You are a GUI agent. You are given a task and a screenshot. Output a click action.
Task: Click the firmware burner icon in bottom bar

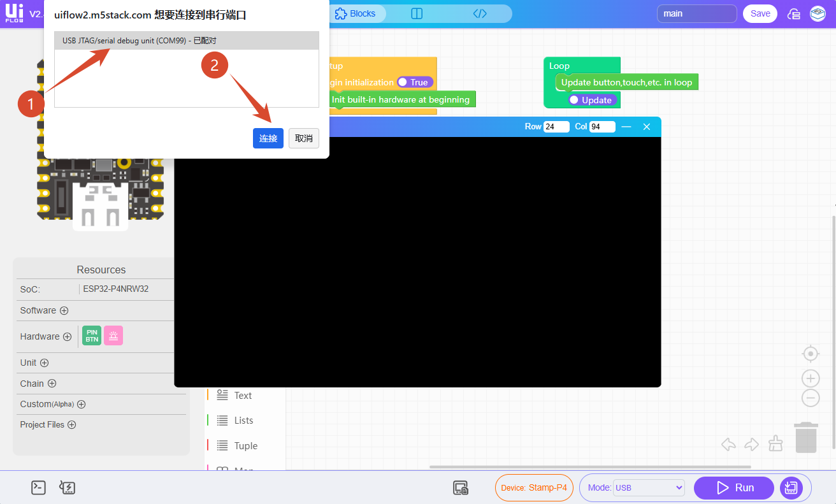67,488
